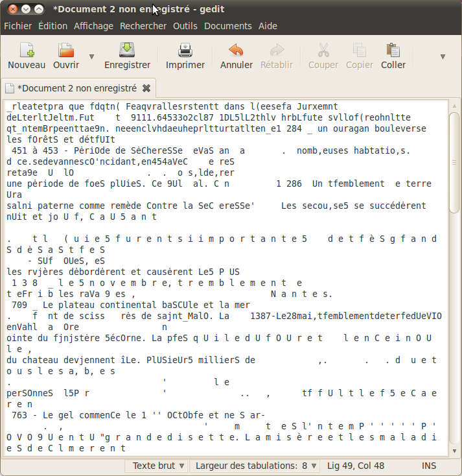The height and width of the screenshot is (476, 462).
Task: Click on text 'du chateau devjennent îLe'
Action: coord(74,360)
